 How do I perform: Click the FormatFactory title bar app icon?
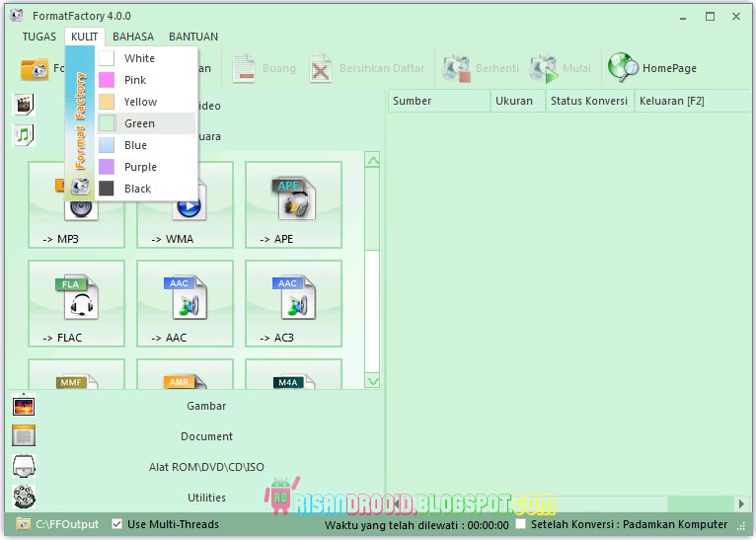coord(17,16)
